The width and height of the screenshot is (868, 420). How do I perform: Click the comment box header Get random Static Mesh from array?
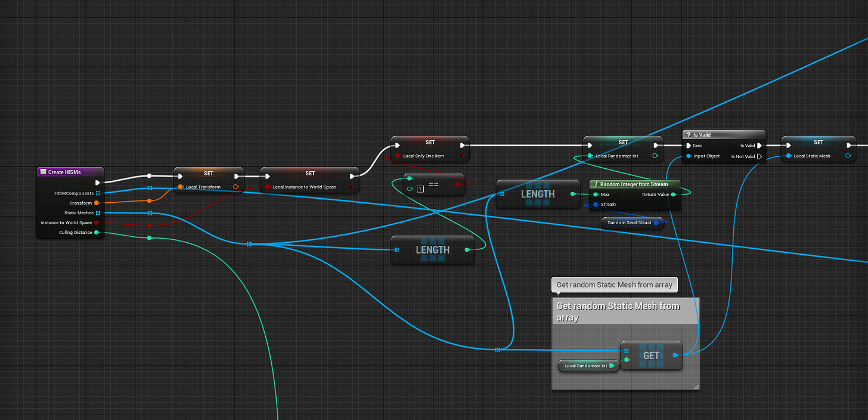coord(625,311)
